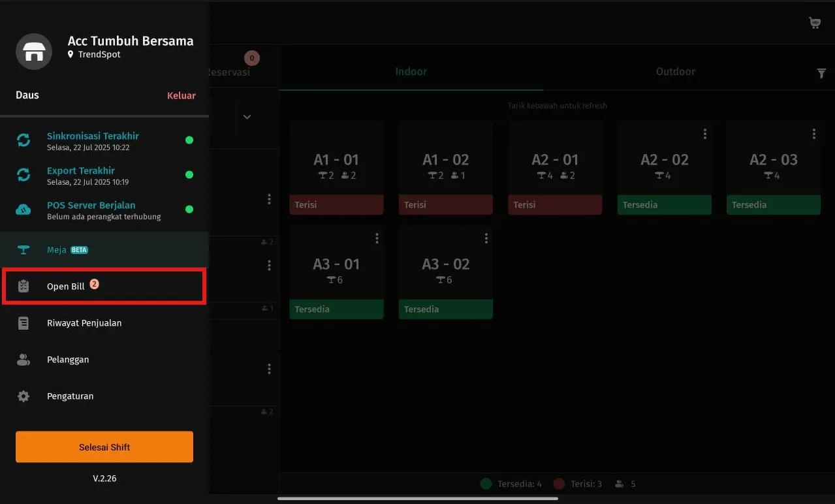
Task: Select the Meja BETA menu item
Action: coord(67,250)
